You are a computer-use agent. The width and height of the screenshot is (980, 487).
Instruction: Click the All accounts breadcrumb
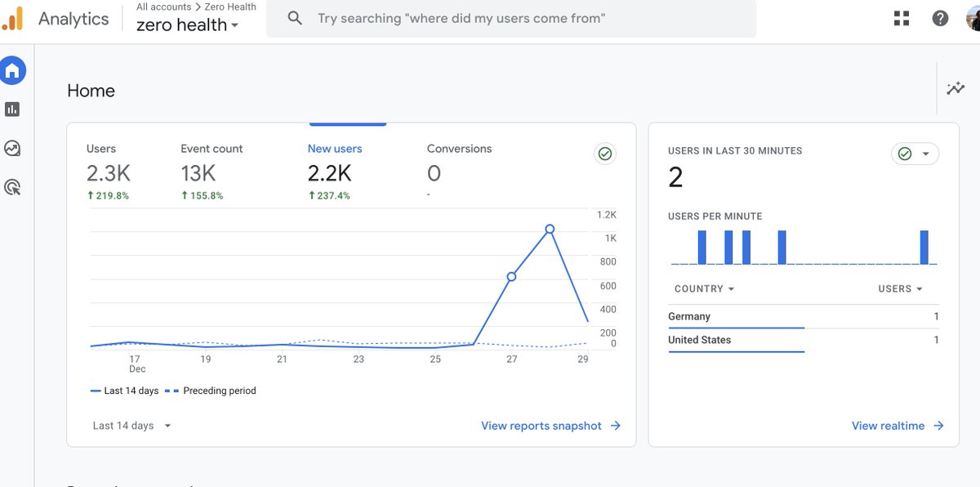click(x=163, y=7)
